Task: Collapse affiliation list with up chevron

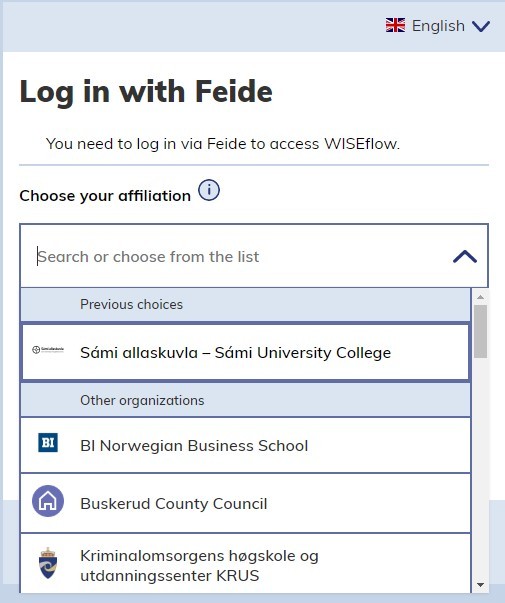Action: [x=465, y=257]
